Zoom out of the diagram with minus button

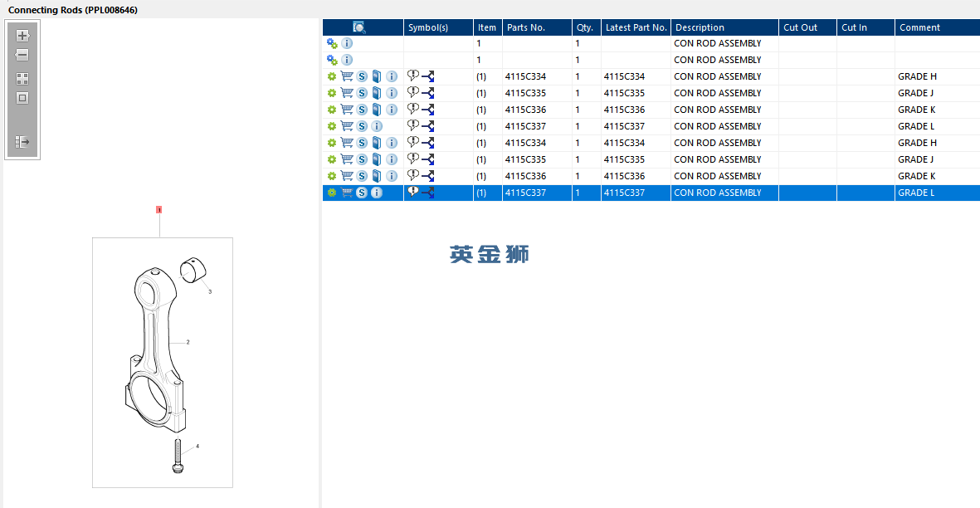point(22,55)
